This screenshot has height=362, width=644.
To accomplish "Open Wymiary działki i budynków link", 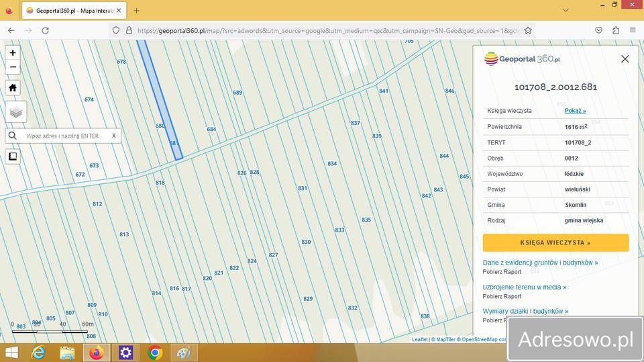I will pos(525,312).
